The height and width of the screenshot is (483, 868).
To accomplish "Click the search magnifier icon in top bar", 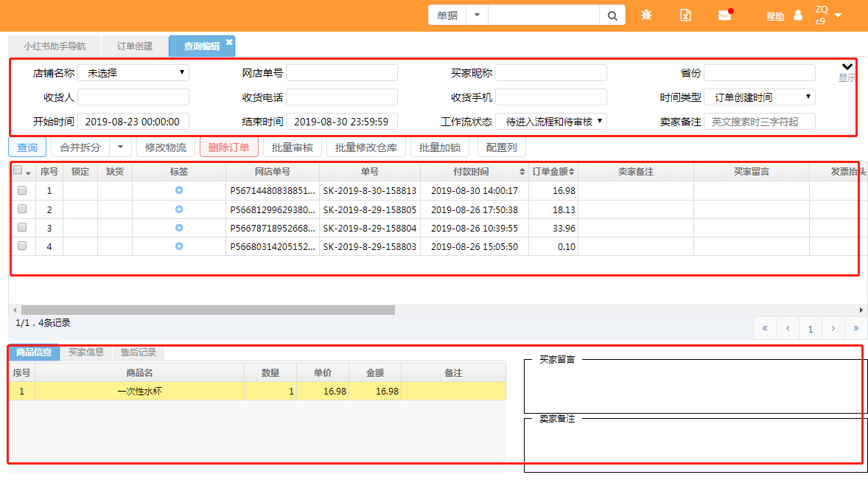I will (x=612, y=15).
